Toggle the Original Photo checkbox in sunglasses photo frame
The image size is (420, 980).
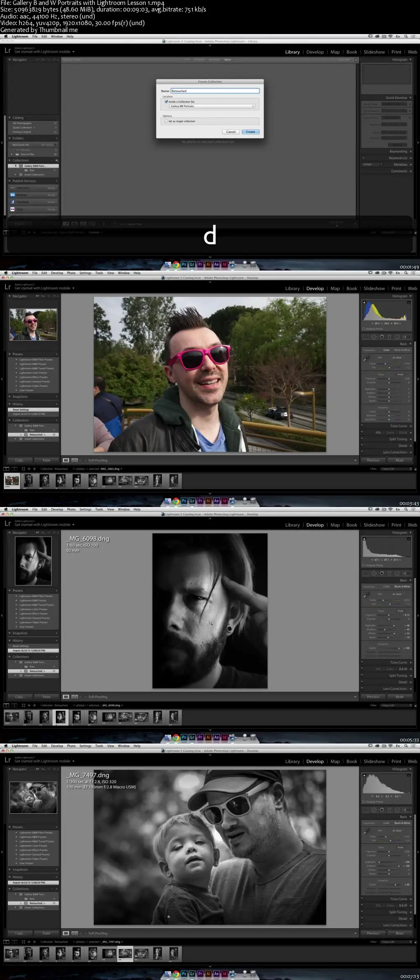coord(364,329)
